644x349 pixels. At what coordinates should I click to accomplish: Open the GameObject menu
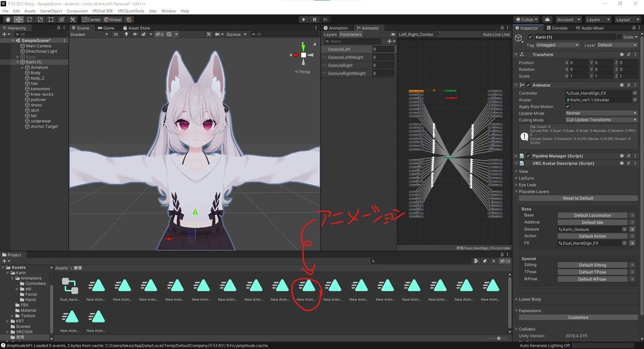[x=51, y=11]
